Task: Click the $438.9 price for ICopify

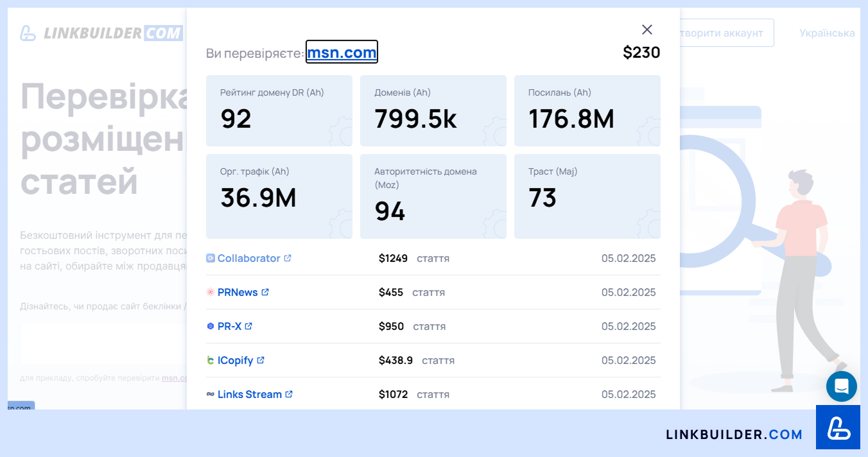Action: [x=395, y=360]
